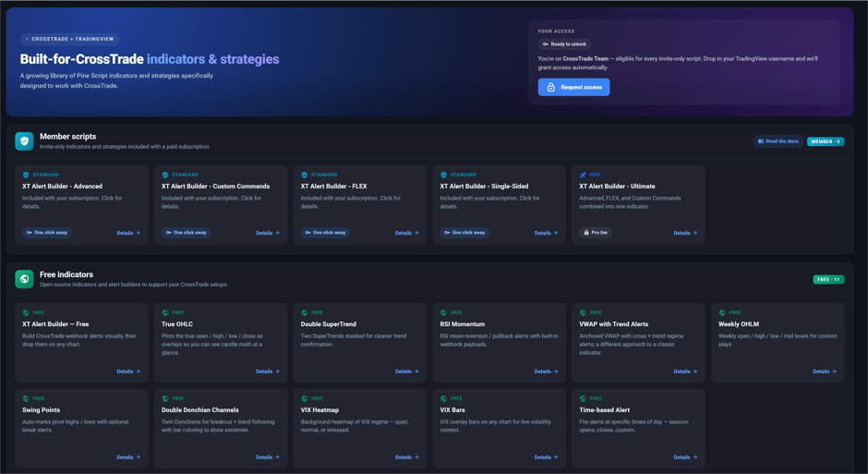Screen dimensions: 868x474
Task: Click the FREE globe icon on Weekly OHLM card
Action: pyautogui.click(x=722, y=312)
